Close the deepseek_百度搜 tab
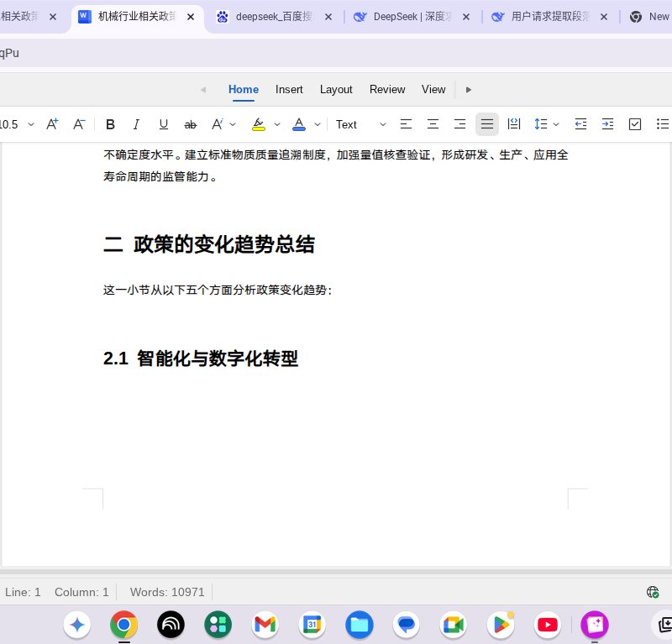672x644 pixels. (x=328, y=17)
